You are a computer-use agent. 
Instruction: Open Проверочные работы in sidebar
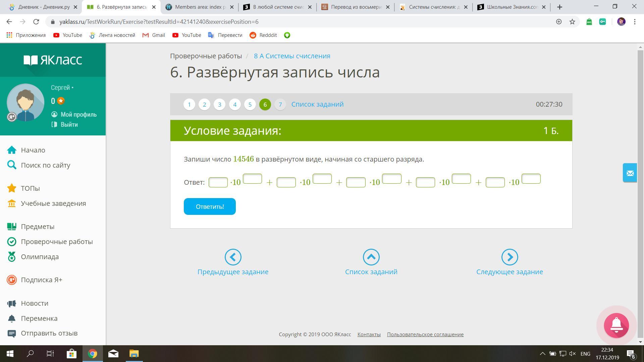point(57,242)
